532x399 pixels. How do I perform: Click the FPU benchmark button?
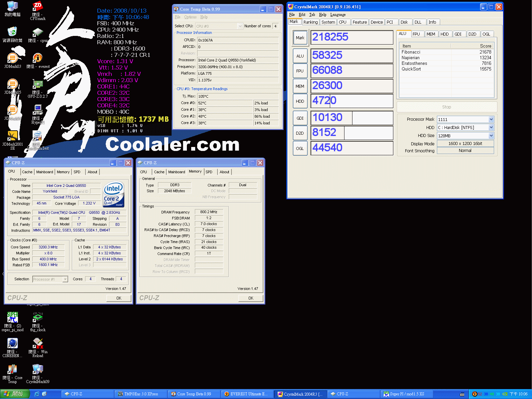coord(300,71)
